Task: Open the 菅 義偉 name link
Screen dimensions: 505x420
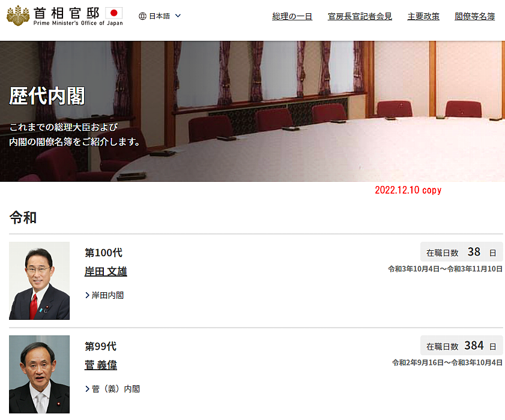Action: point(100,365)
